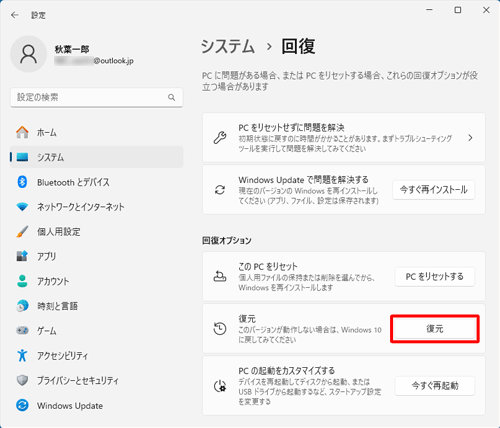Click the privacy shield icon
500x428 pixels.
point(22,380)
